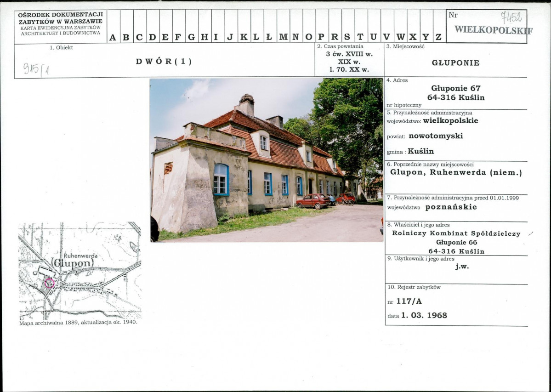Click gmina value 'Kuślin'

point(421,151)
